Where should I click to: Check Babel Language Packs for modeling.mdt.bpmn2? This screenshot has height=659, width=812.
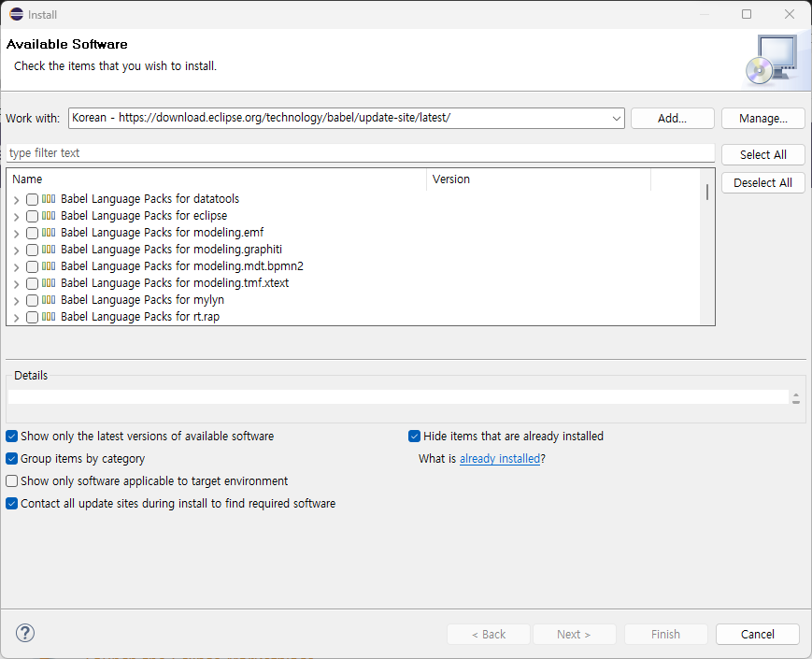(x=32, y=266)
